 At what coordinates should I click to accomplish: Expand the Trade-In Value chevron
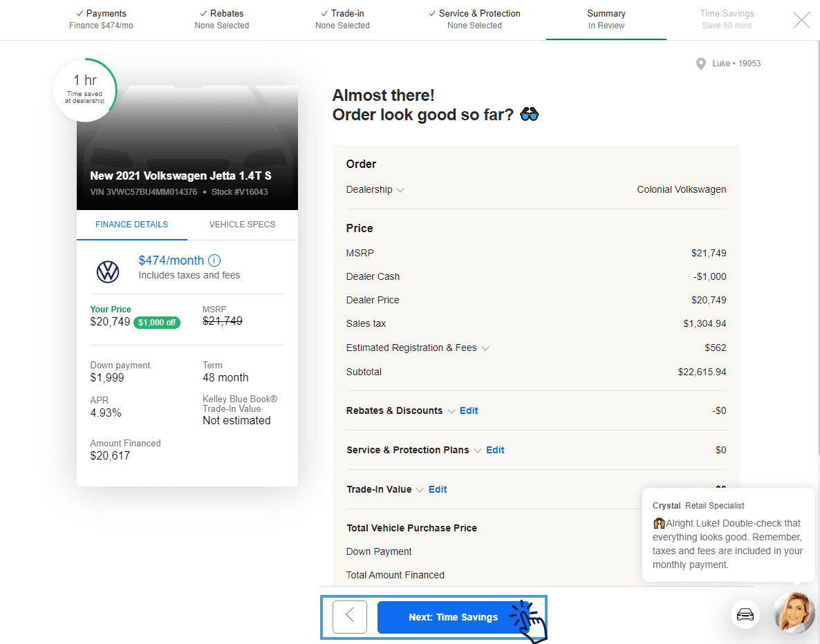click(x=420, y=490)
